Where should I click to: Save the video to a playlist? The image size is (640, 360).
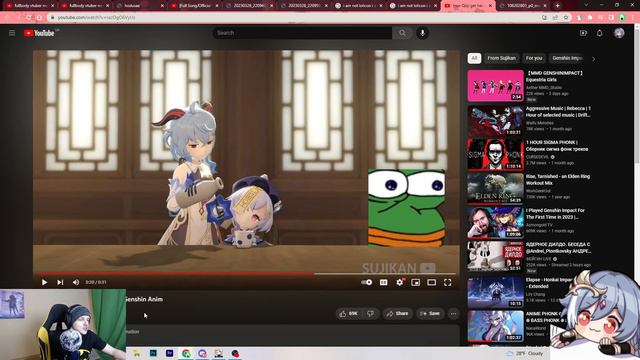click(430, 313)
